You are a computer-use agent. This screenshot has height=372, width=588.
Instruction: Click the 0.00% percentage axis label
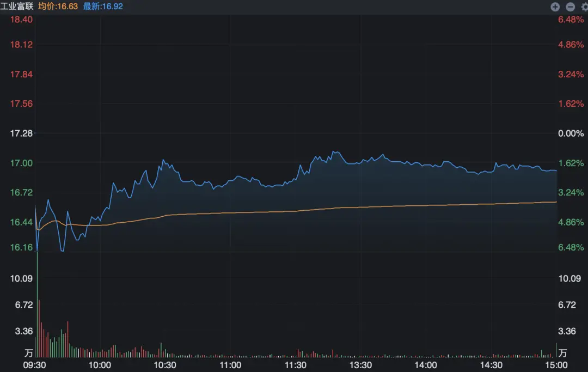571,133
